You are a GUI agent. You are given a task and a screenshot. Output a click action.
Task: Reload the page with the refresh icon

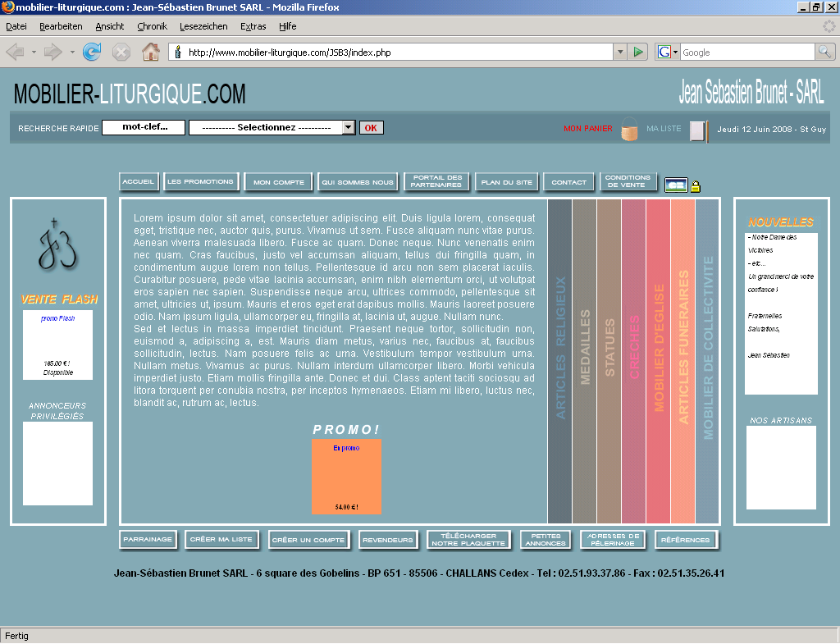coord(92,52)
